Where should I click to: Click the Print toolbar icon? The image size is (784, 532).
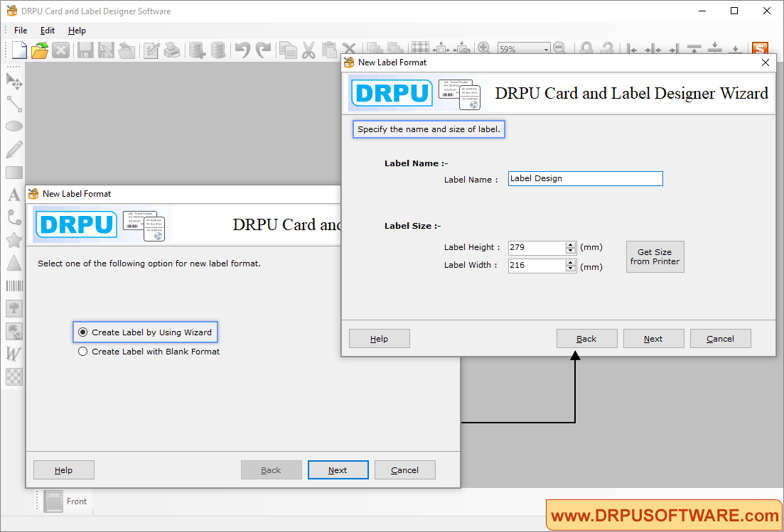[172, 50]
